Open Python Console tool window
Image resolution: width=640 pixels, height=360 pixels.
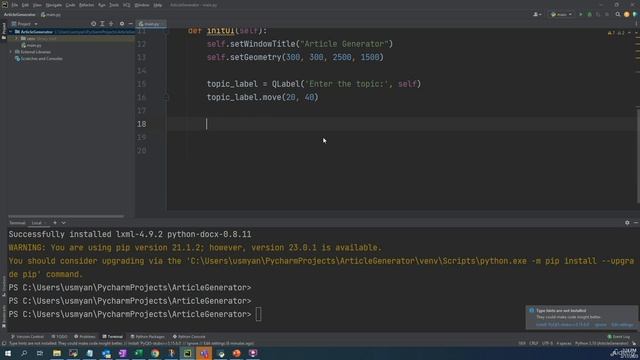(189, 337)
